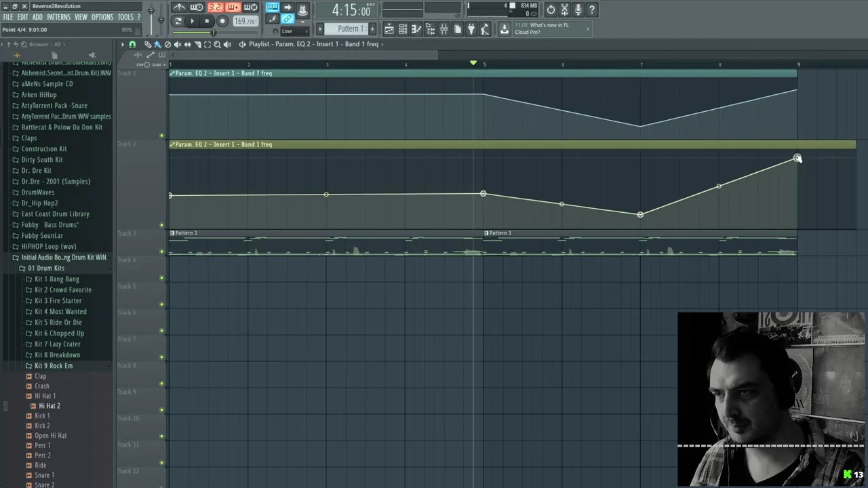This screenshot has width=868, height=488.
Task: Select the Playback speaker tool
Action: click(227, 44)
